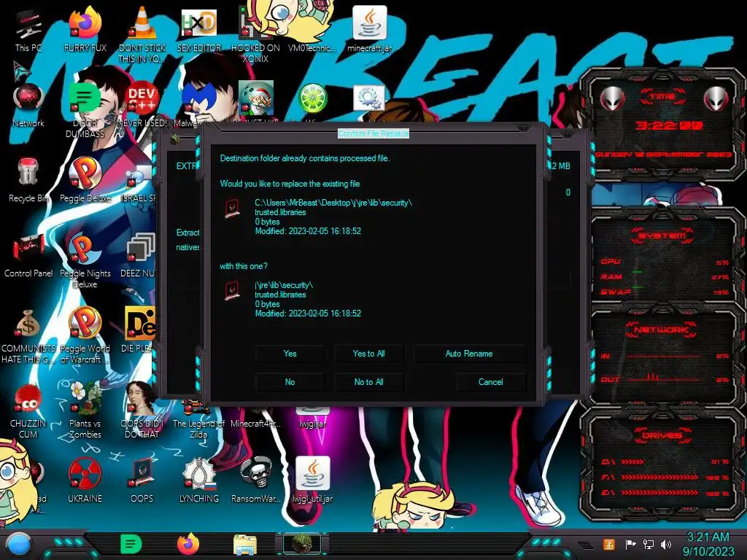
Task: Click the Confirm File Replace title
Action: coord(373,133)
